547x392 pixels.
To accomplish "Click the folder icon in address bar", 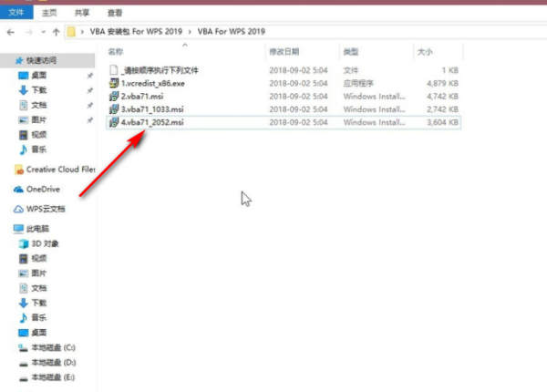I will pyautogui.click(x=71, y=32).
